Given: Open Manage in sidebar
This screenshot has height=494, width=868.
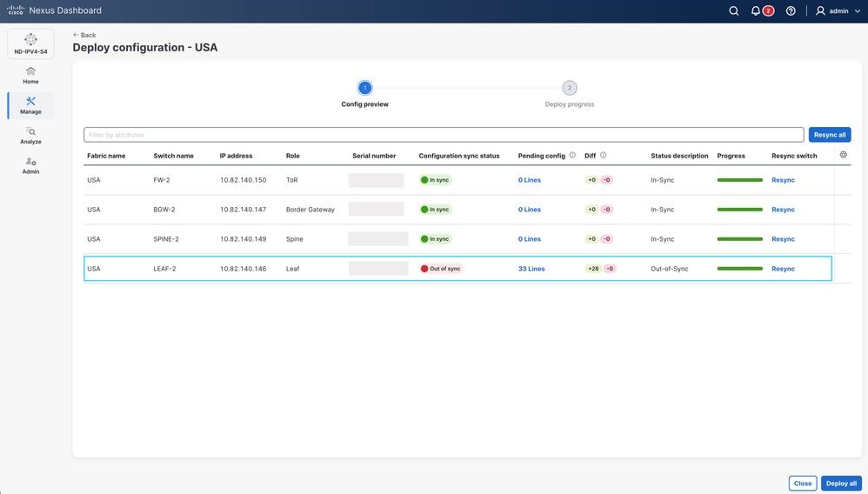Looking at the screenshot, I should [31, 105].
